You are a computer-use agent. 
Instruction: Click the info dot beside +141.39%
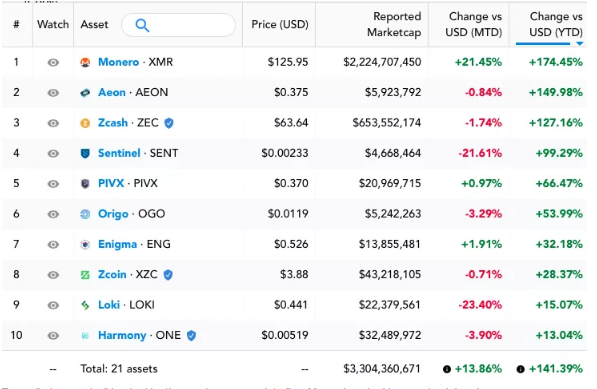click(x=520, y=369)
